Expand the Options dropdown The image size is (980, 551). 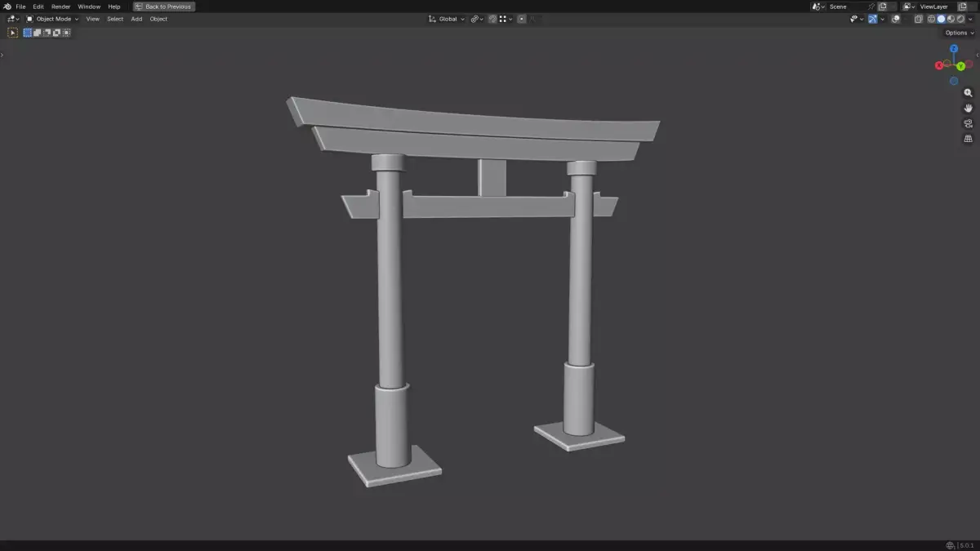point(956,33)
